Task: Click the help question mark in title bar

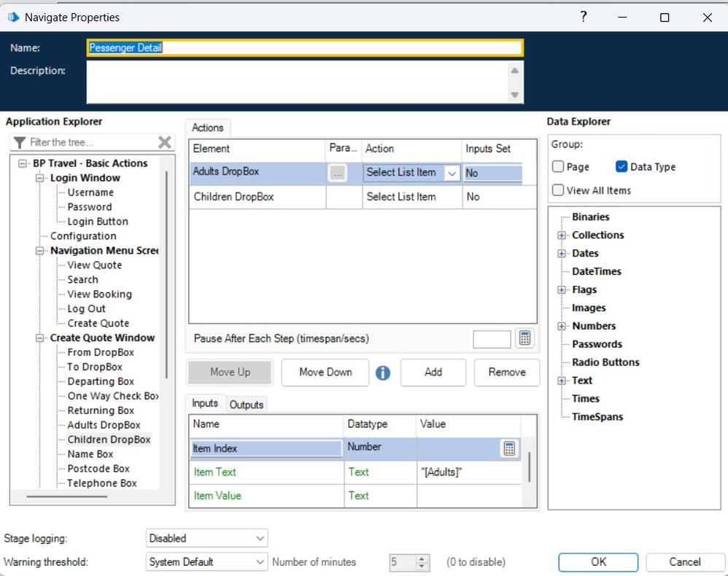Action: 583,17
